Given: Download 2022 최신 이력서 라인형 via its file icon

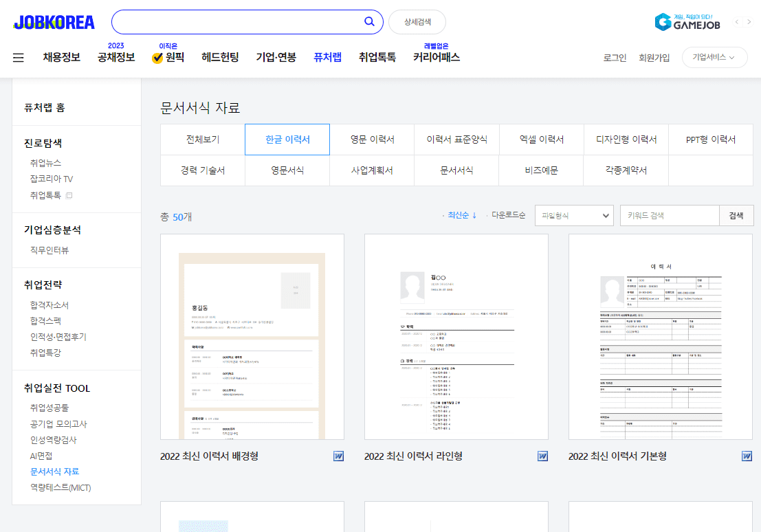Looking at the screenshot, I should (542, 456).
